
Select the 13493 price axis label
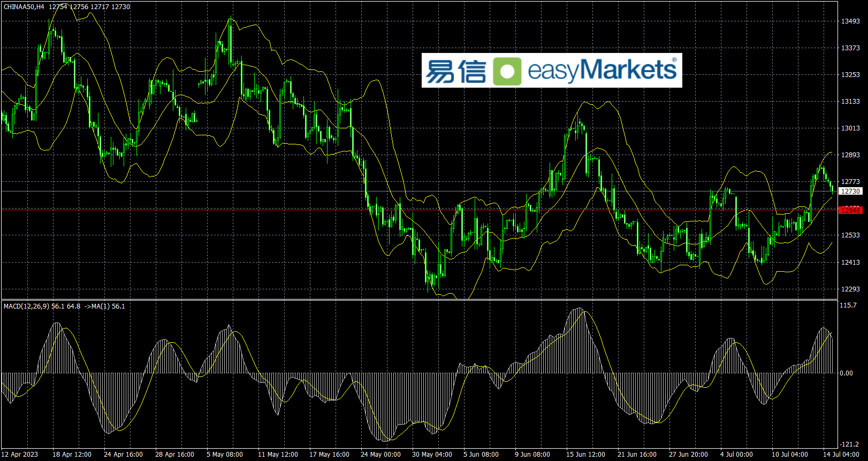[850, 21]
